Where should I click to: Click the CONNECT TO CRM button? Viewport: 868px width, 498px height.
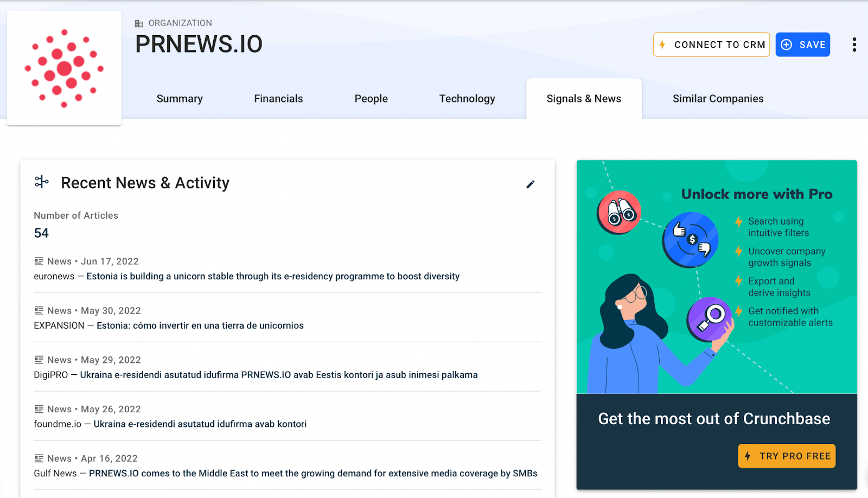pyautogui.click(x=711, y=44)
